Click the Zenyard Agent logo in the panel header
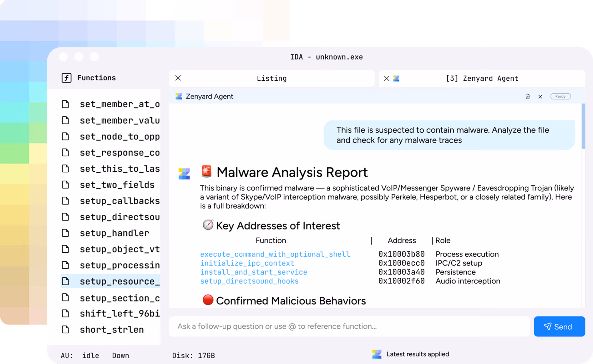The image size is (593, 364). [x=179, y=96]
